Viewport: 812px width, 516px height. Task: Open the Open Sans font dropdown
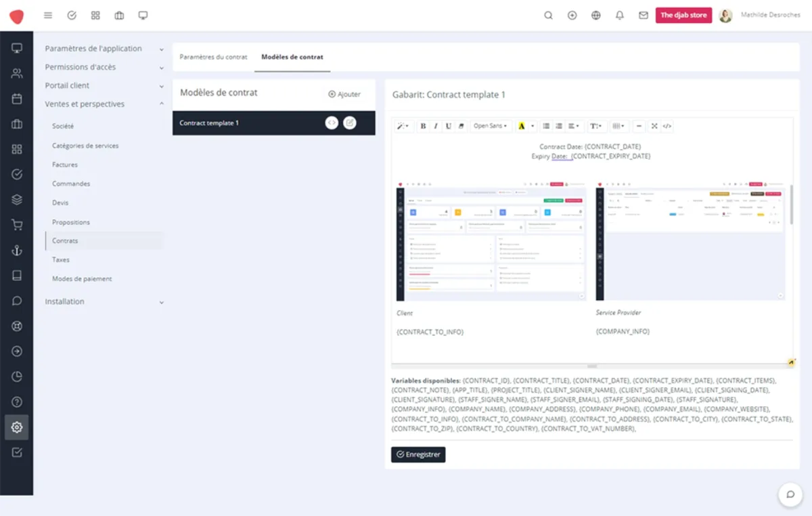coord(491,126)
